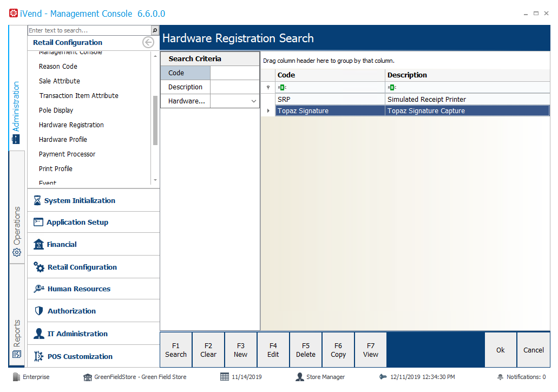Click the POS Customization tools icon
The width and height of the screenshot is (558, 392).
[x=38, y=356]
